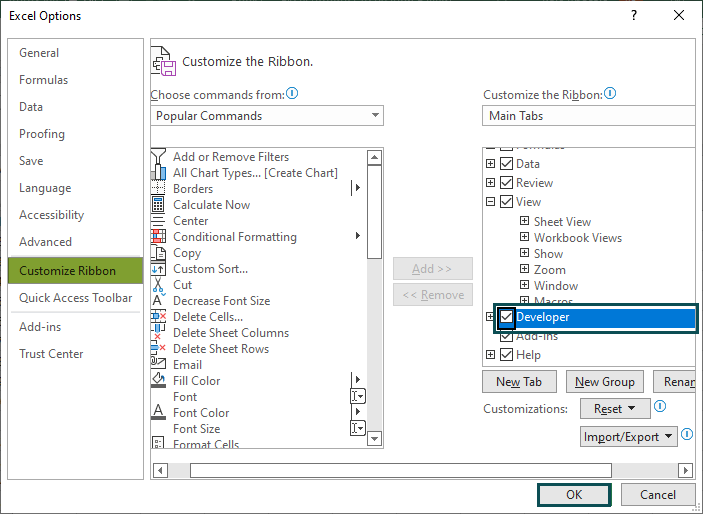The width and height of the screenshot is (703, 514).
Task: Open the Quick Access Toolbar category
Action: (75, 298)
